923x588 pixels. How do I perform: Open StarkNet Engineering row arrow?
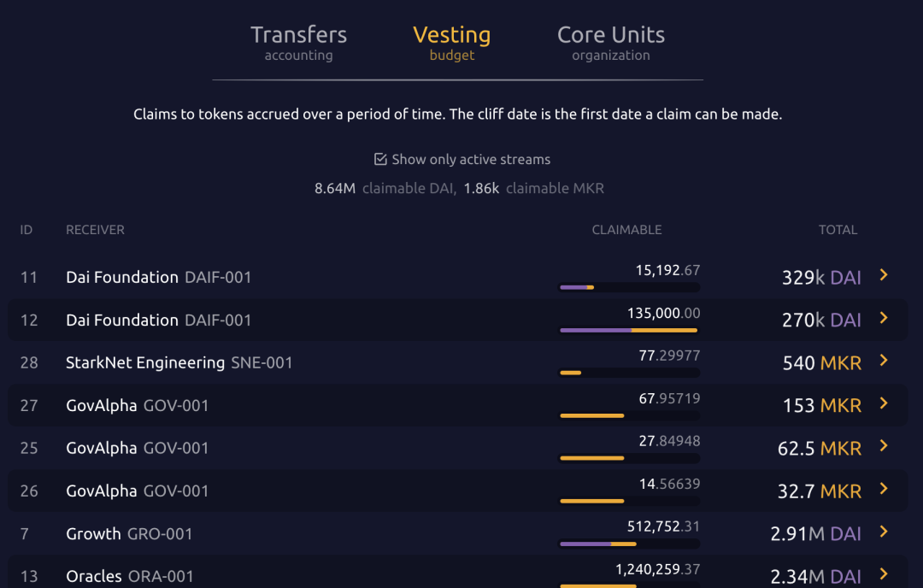pos(884,361)
